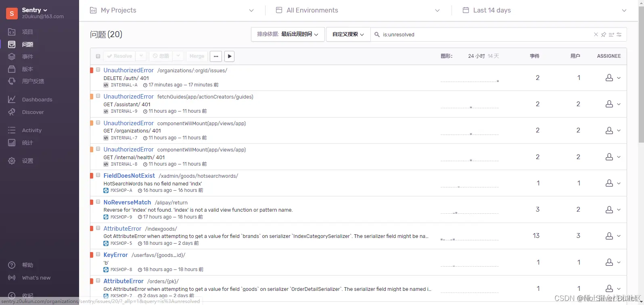644x305 pixels.
Task: Go to 问题 (Issues) in the sidebar
Action: (x=27, y=44)
